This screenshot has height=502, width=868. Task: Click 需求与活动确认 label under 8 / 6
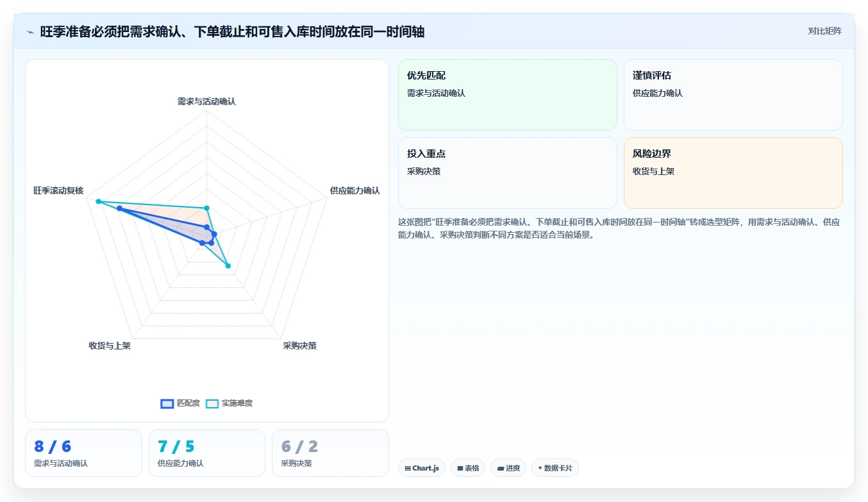pyautogui.click(x=61, y=463)
